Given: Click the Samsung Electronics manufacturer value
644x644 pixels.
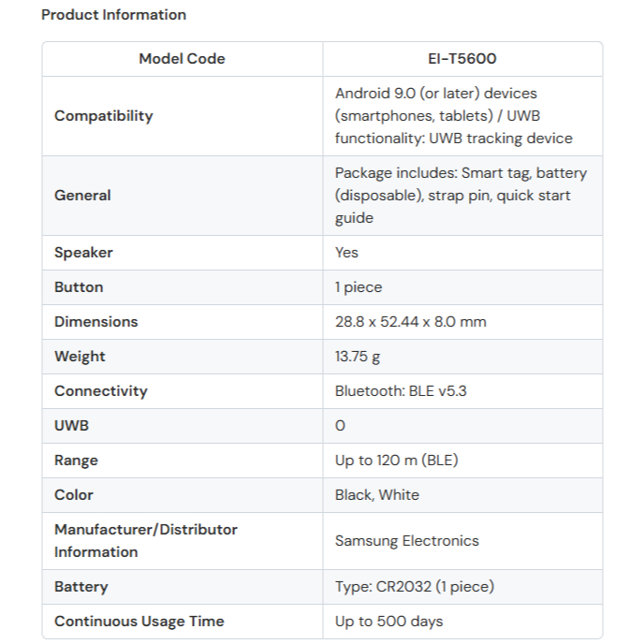Looking at the screenshot, I should [406, 541].
